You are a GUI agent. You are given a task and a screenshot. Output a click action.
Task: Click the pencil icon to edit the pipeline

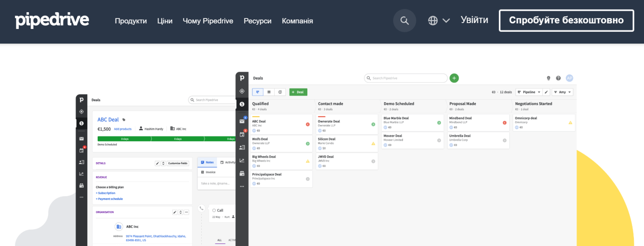[546, 92]
